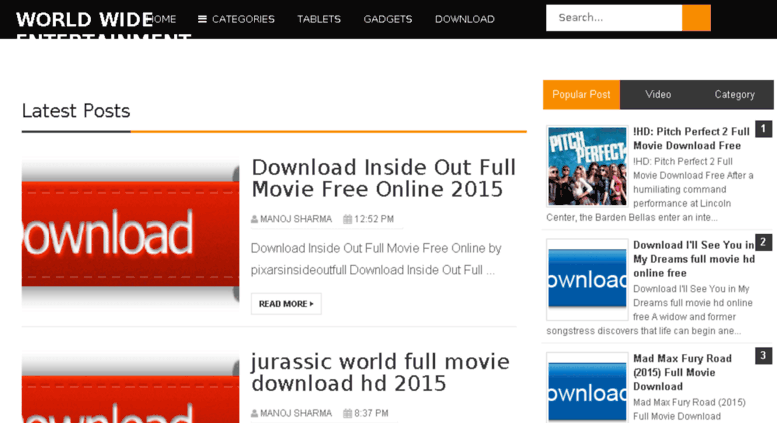Screen dimensions: 777x423
Task: Open 'Mad Max Fury Road (2015)' post link
Action: pos(682,372)
